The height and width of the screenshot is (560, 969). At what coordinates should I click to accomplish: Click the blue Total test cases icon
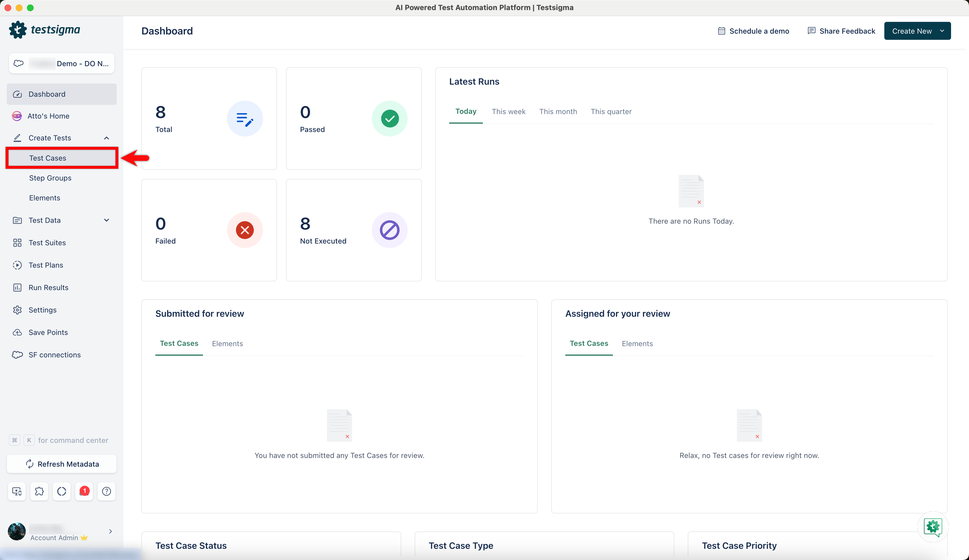[245, 118]
